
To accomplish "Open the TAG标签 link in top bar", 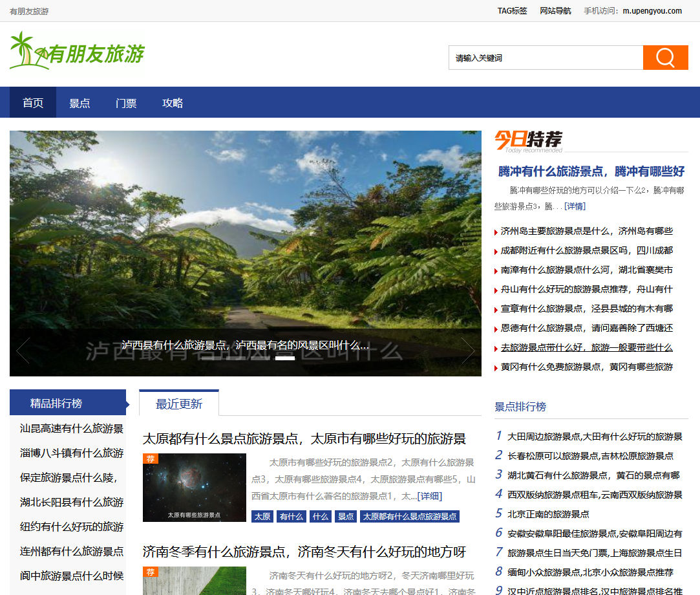I will [x=512, y=11].
